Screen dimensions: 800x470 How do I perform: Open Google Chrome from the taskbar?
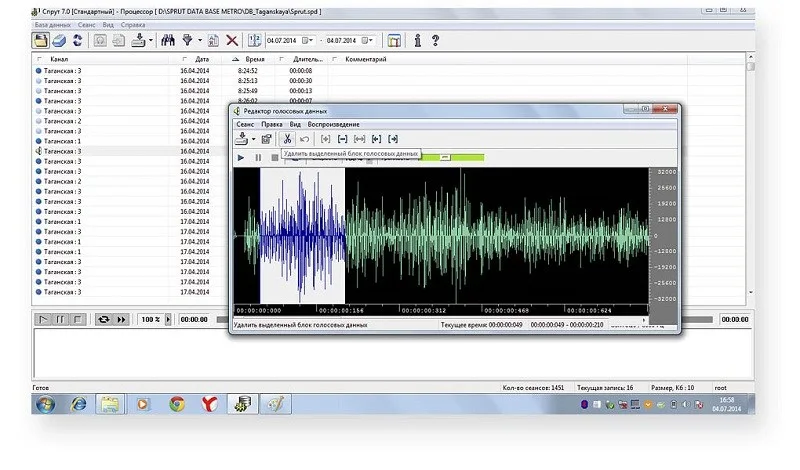pos(176,405)
